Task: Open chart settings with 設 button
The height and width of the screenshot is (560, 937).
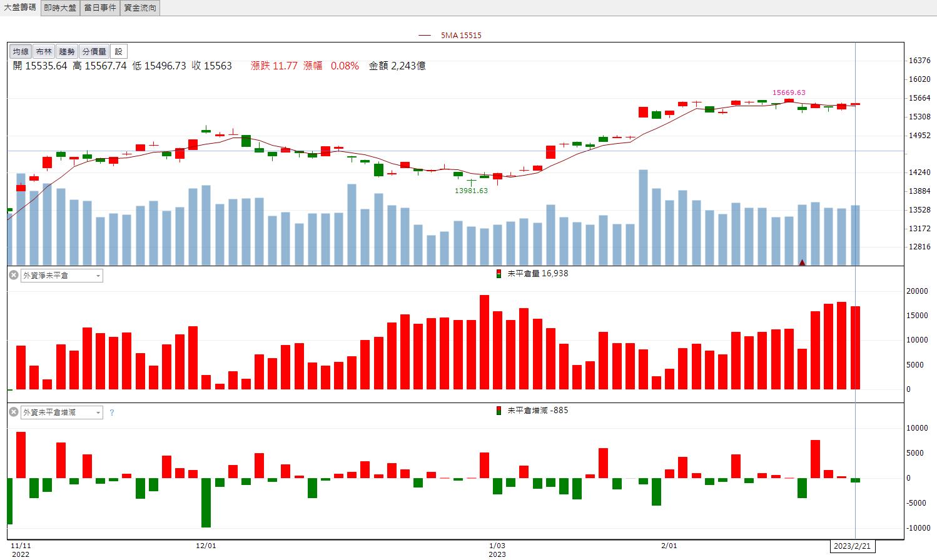Action: tap(119, 51)
